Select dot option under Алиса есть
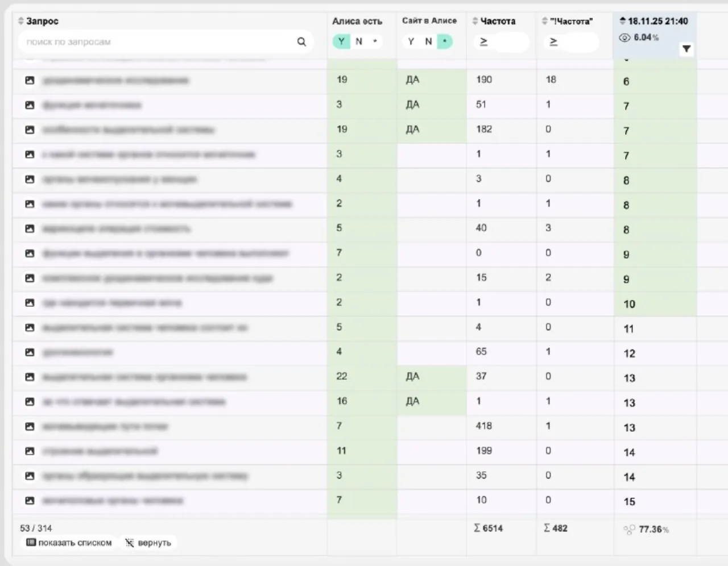Image resolution: width=728 pixels, height=566 pixels. (x=375, y=41)
